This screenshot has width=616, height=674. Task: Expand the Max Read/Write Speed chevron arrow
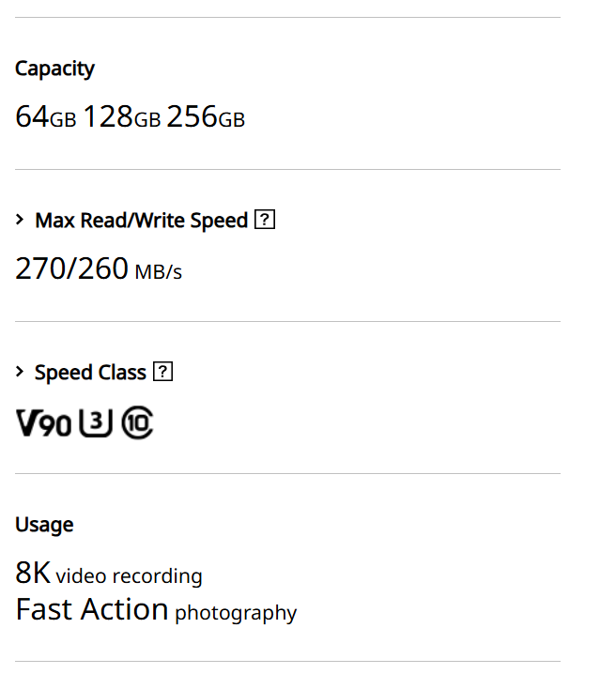(x=20, y=221)
